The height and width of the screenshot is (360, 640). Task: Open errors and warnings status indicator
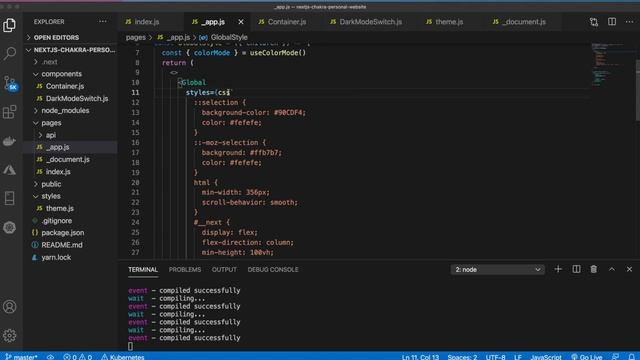[78, 357]
